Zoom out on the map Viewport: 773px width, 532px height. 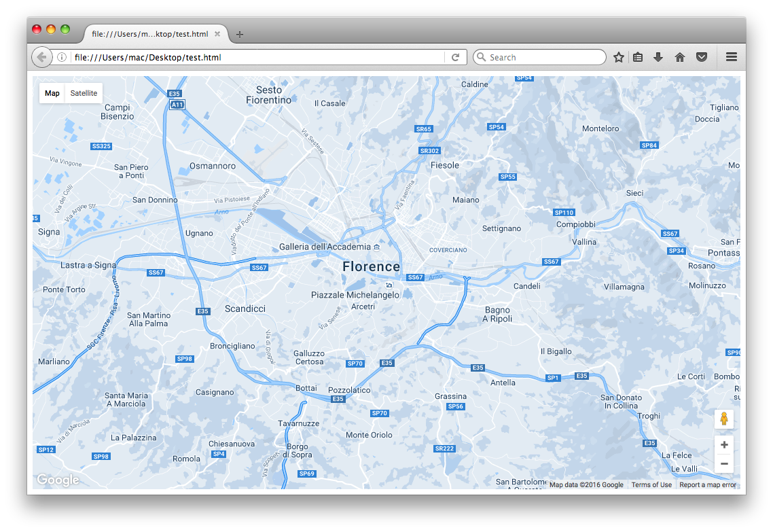[724, 463]
